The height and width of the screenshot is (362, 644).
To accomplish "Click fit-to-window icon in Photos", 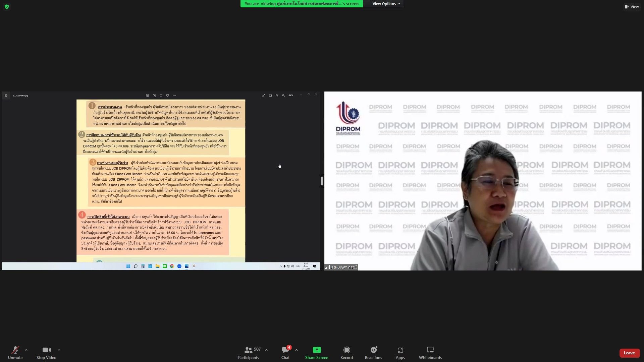I will [270, 96].
